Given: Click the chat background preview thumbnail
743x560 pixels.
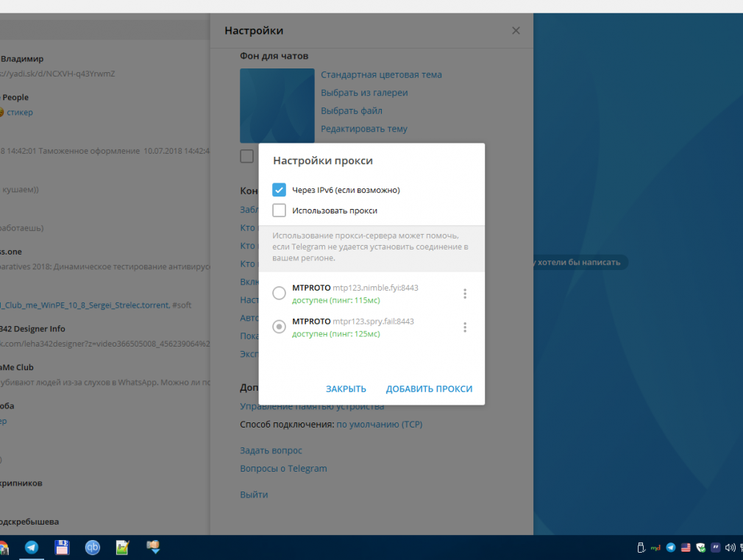Looking at the screenshot, I should click(x=277, y=105).
